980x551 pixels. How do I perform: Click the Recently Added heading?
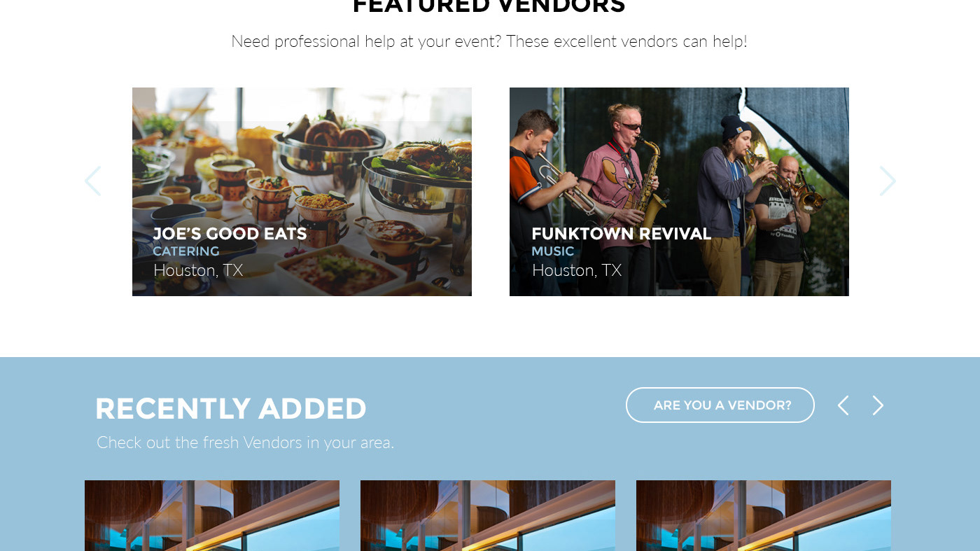coord(231,409)
